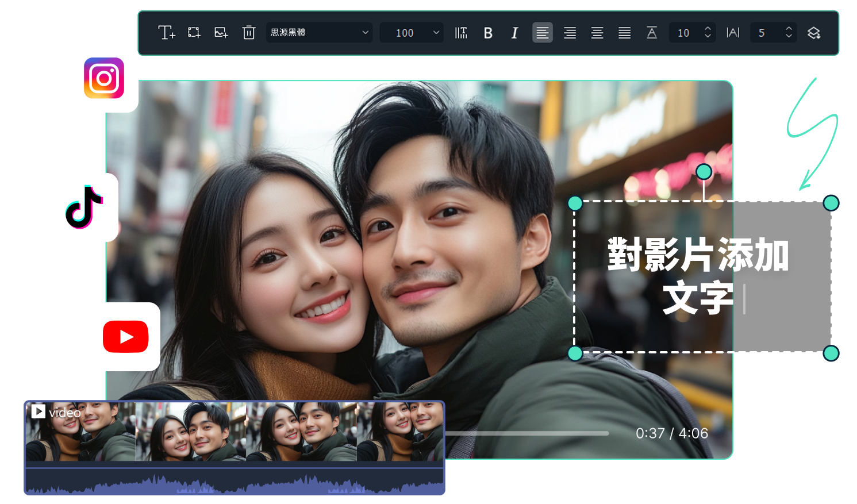The image size is (857, 504).
Task: Click the audio waveform track
Action: 235,482
